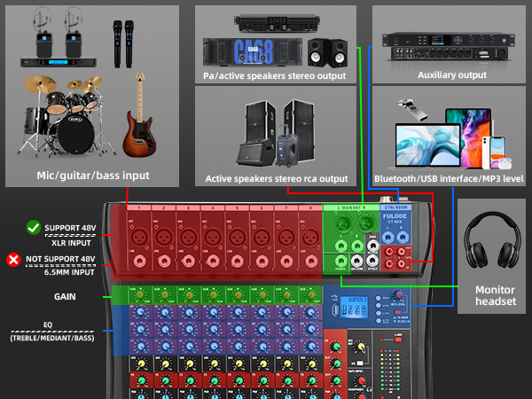Image resolution: width=532 pixels, height=399 pixels.
Task: Click the '6.5MM INPUT' label
Action: point(69,272)
